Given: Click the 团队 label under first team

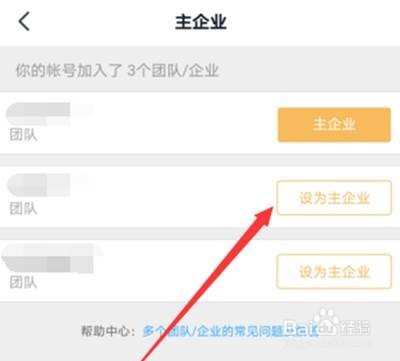Looking at the screenshot, I should (x=23, y=135).
